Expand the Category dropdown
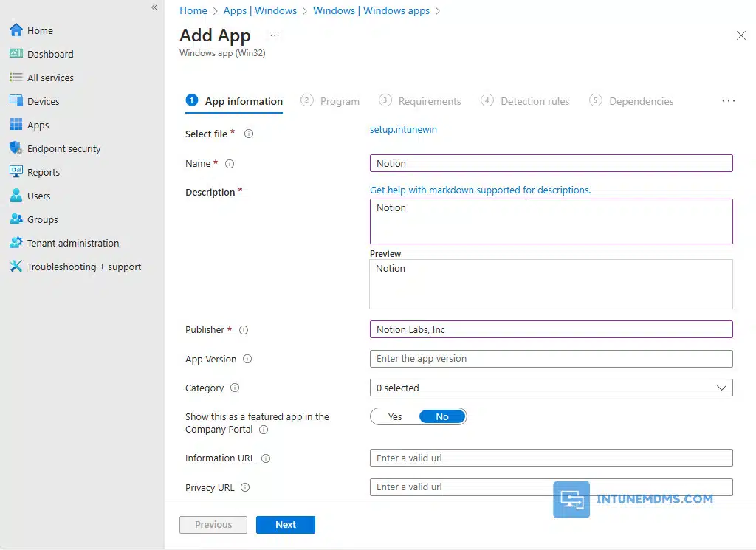 coord(551,388)
